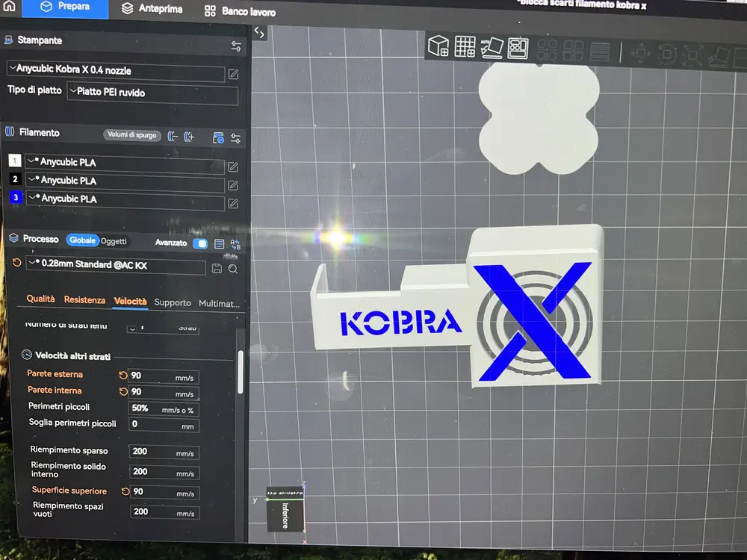747x560 pixels.
Task: Open filament 1 Anycubic PLA dropdown
Action: (x=125, y=164)
